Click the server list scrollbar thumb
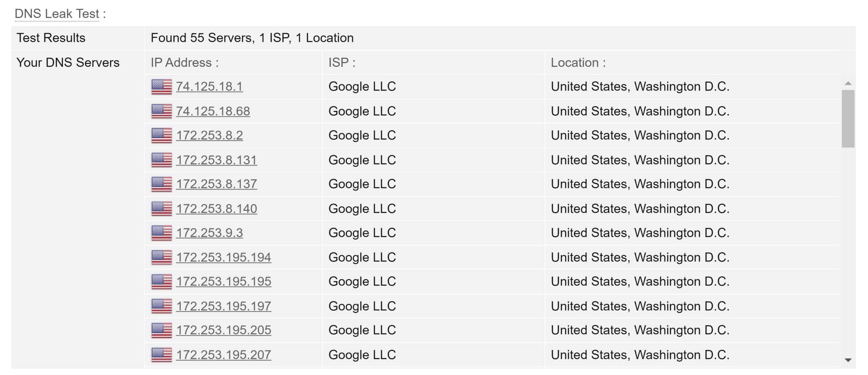 point(848,119)
